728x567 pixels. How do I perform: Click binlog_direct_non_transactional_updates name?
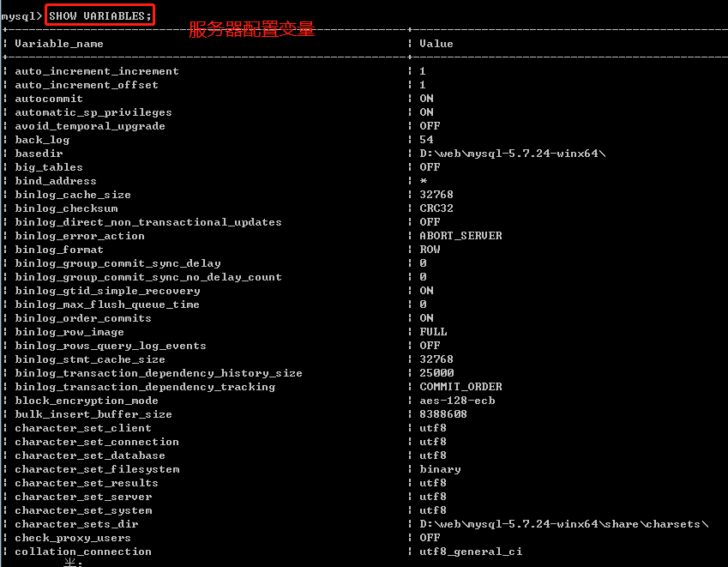point(148,222)
